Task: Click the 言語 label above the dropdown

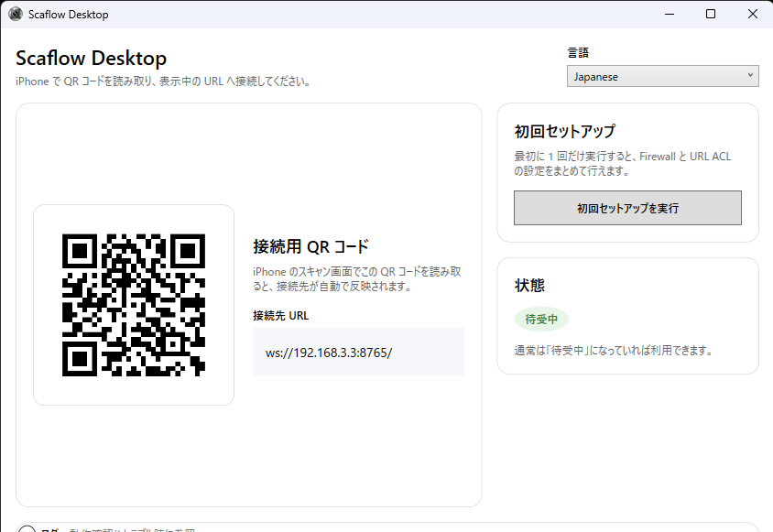Action: point(578,53)
